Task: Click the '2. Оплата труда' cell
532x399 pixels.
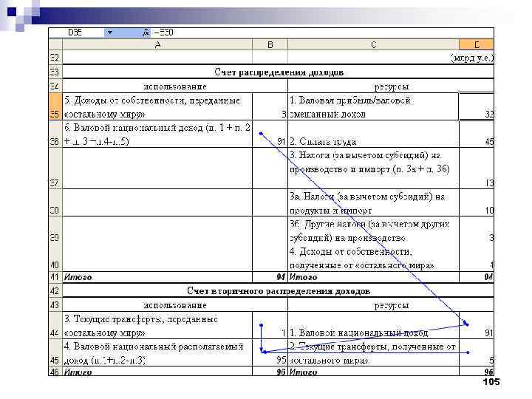Action: point(373,134)
